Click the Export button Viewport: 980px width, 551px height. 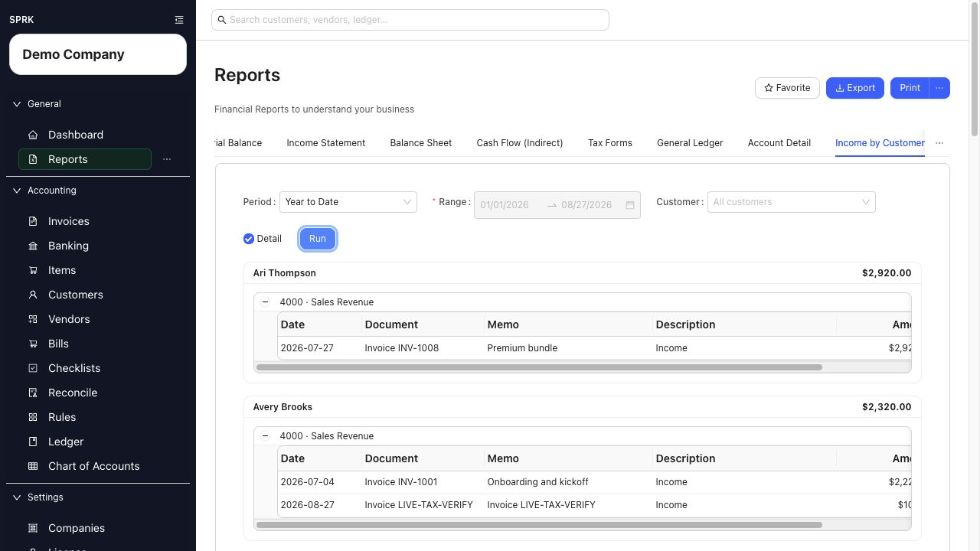[x=855, y=88]
